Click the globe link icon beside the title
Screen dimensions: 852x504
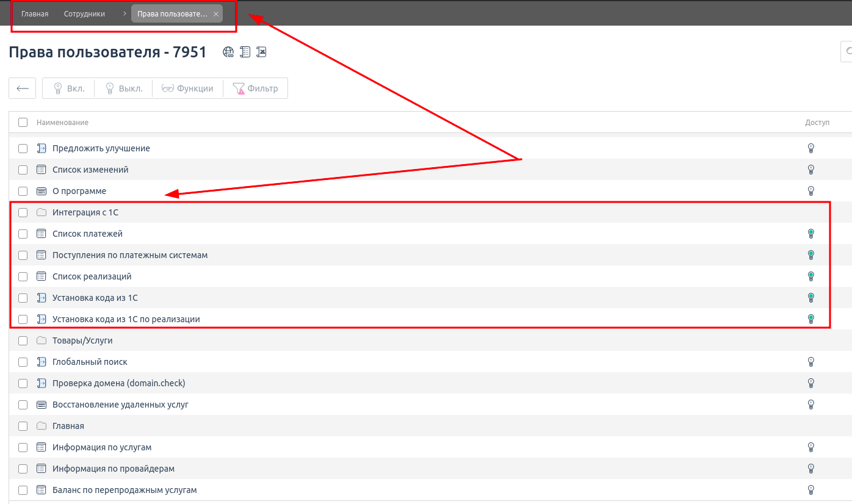tap(228, 52)
